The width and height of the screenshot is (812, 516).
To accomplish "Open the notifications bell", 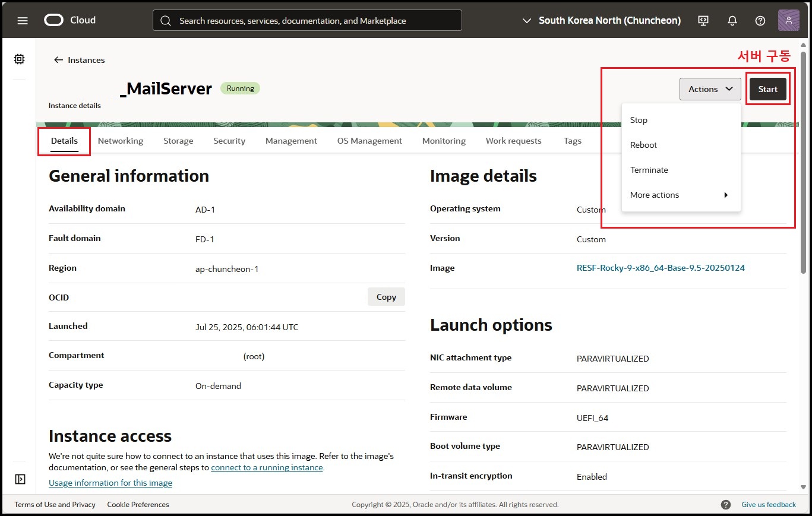I will click(x=732, y=20).
